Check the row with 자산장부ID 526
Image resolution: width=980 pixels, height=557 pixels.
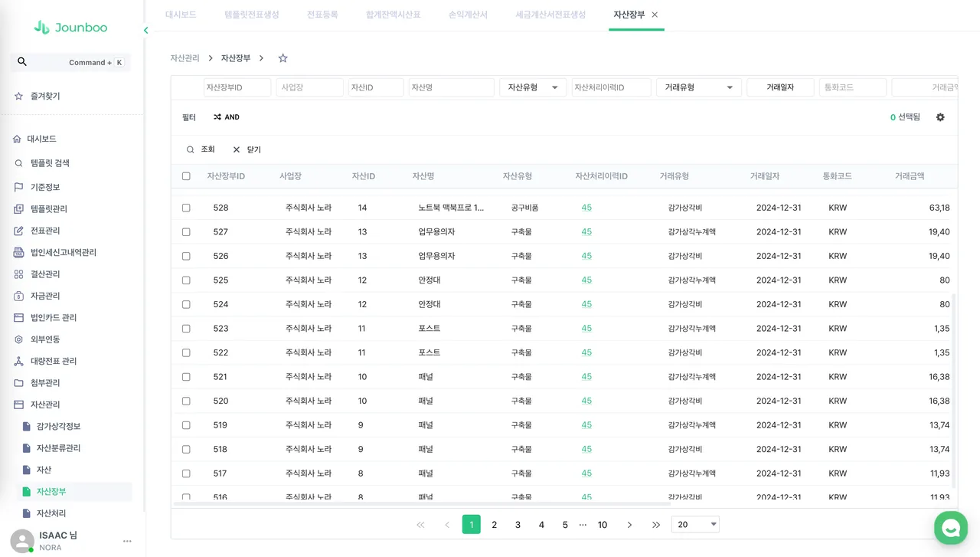(186, 256)
